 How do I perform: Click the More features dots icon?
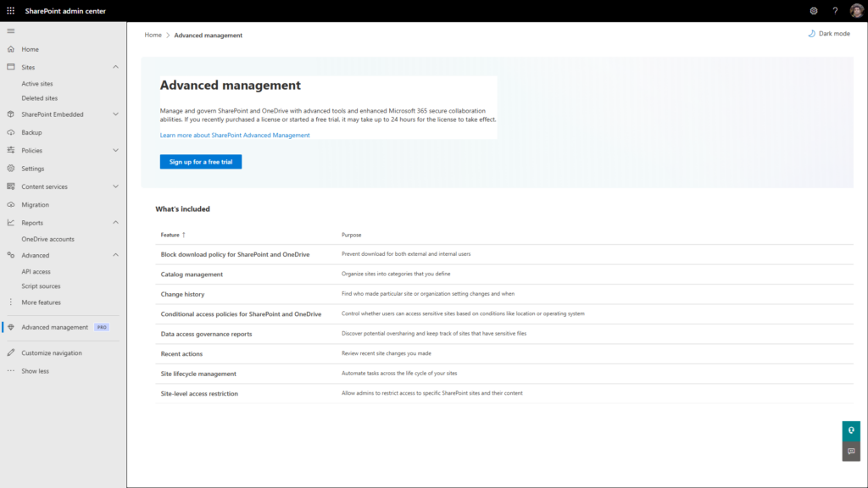(x=10, y=302)
